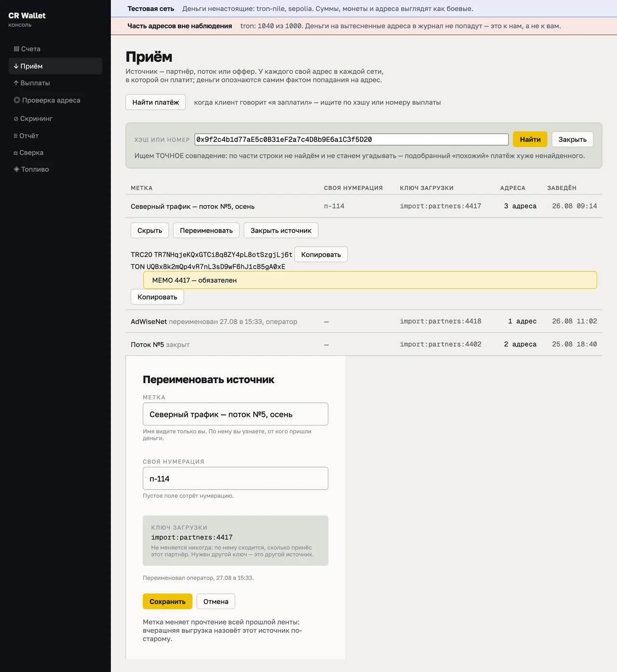Click Переименовать for the source
The image size is (617, 672).
206,231
